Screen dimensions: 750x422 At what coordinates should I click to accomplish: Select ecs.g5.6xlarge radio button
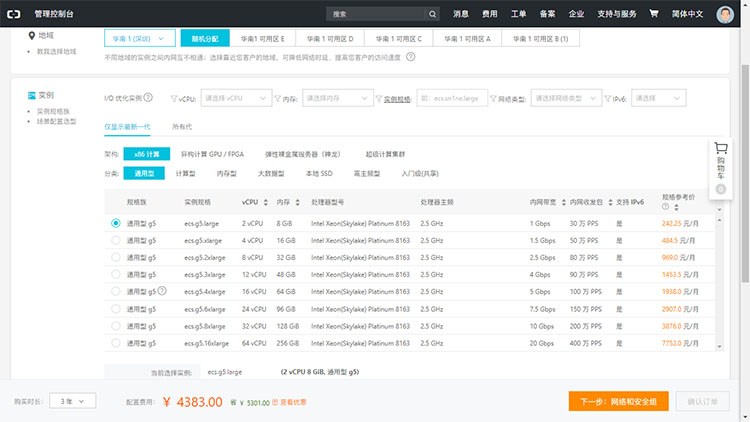pyautogui.click(x=115, y=309)
